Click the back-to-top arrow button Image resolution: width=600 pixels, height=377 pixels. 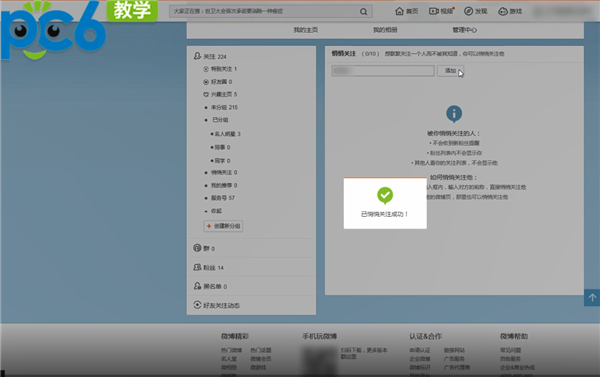point(592,297)
